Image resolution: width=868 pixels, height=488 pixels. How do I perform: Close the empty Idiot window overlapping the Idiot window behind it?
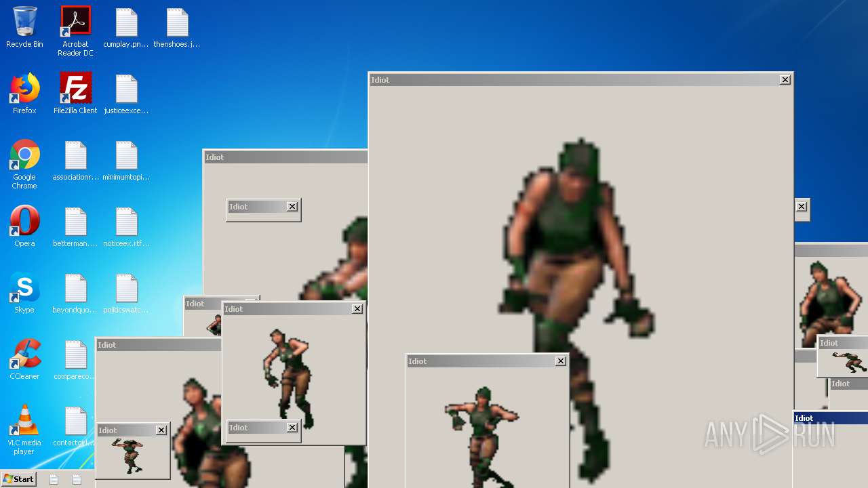click(x=292, y=207)
